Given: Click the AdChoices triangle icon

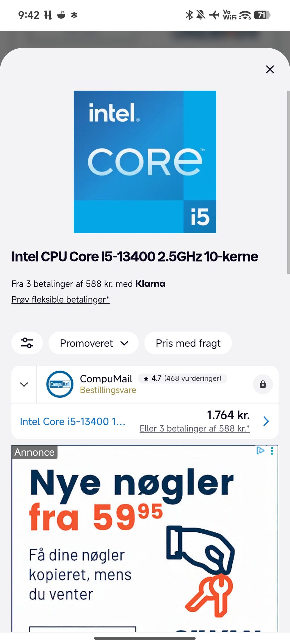Looking at the screenshot, I should tap(260, 451).
